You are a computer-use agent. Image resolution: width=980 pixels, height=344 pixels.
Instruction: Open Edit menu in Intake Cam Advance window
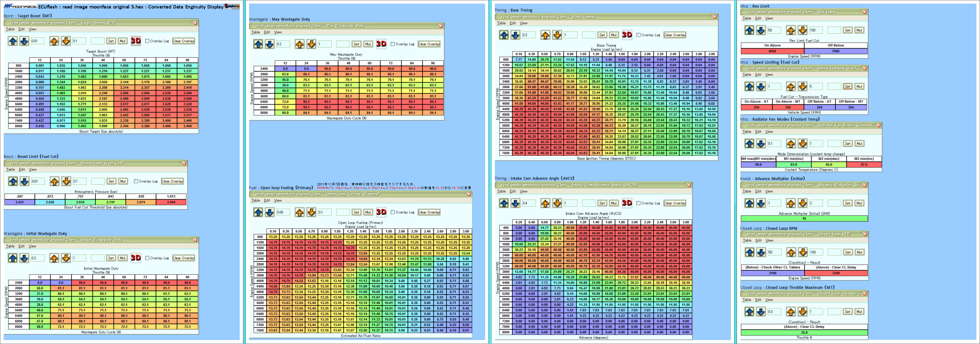click(512, 192)
